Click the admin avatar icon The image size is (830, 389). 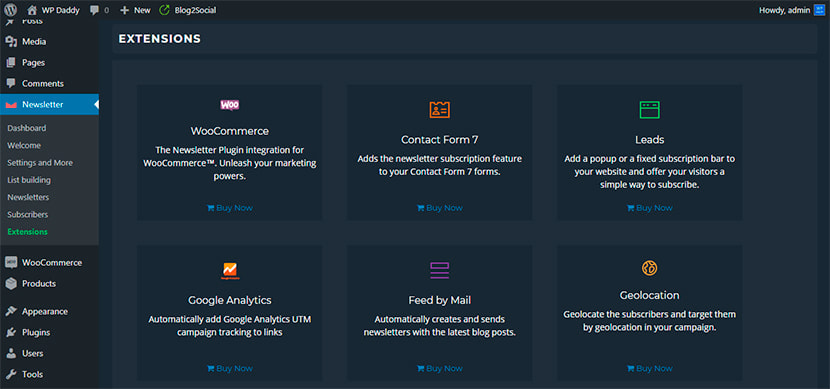[x=819, y=10]
